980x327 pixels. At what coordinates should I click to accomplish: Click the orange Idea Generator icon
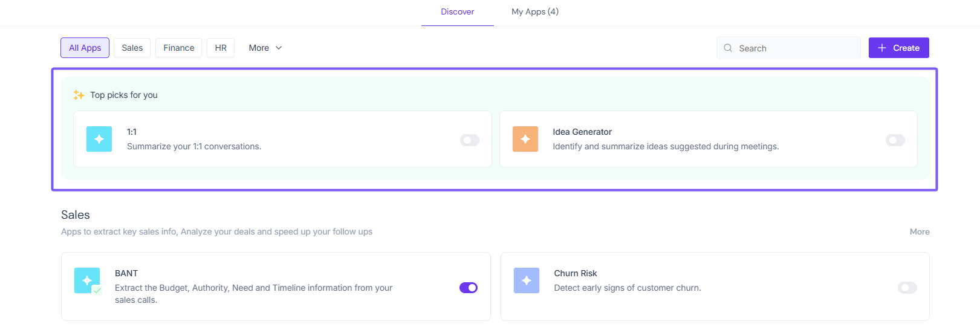pyautogui.click(x=525, y=139)
